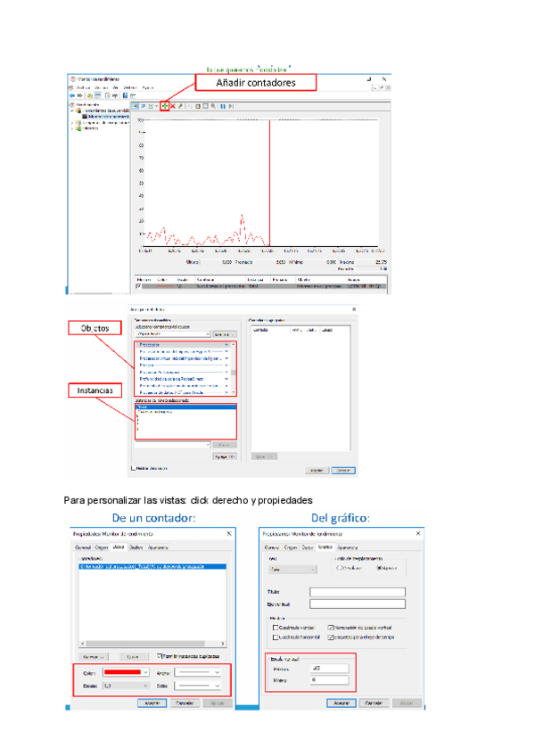The height and width of the screenshot is (756, 535).
Task: Click the Freeze display pause icon
Action: coord(223,106)
